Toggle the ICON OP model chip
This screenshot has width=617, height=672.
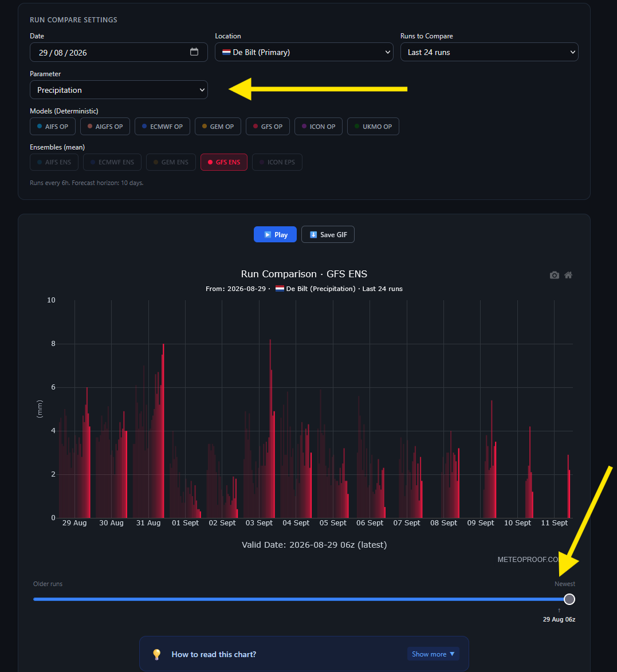point(319,127)
